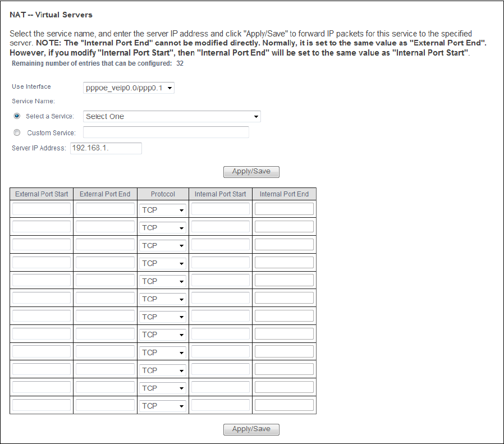This screenshot has width=504, height=444.
Task: Open the ninth row TCP protocol dropdown
Action: click(x=163, y=353)
